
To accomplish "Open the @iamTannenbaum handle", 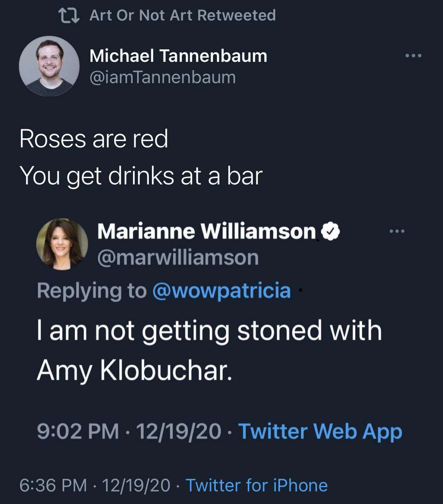I will click(x=163, y=77).
